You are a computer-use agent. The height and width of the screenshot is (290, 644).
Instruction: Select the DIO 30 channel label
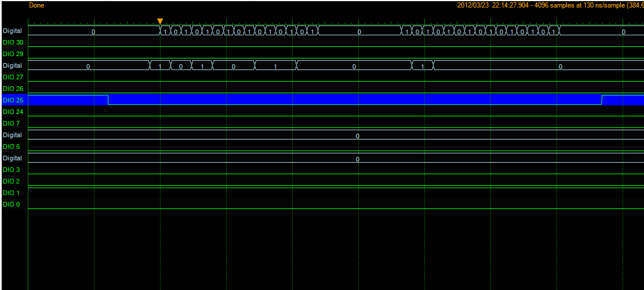point(13,42)
